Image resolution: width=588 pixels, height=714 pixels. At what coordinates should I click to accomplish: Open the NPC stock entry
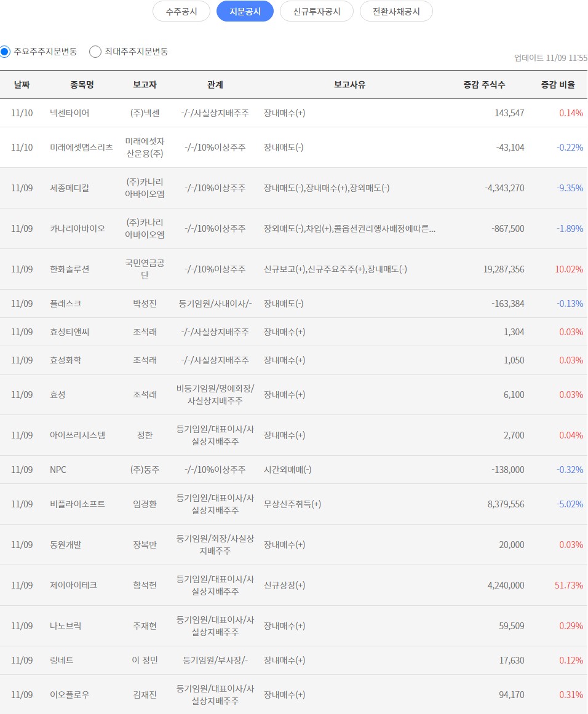coord(58,470)
